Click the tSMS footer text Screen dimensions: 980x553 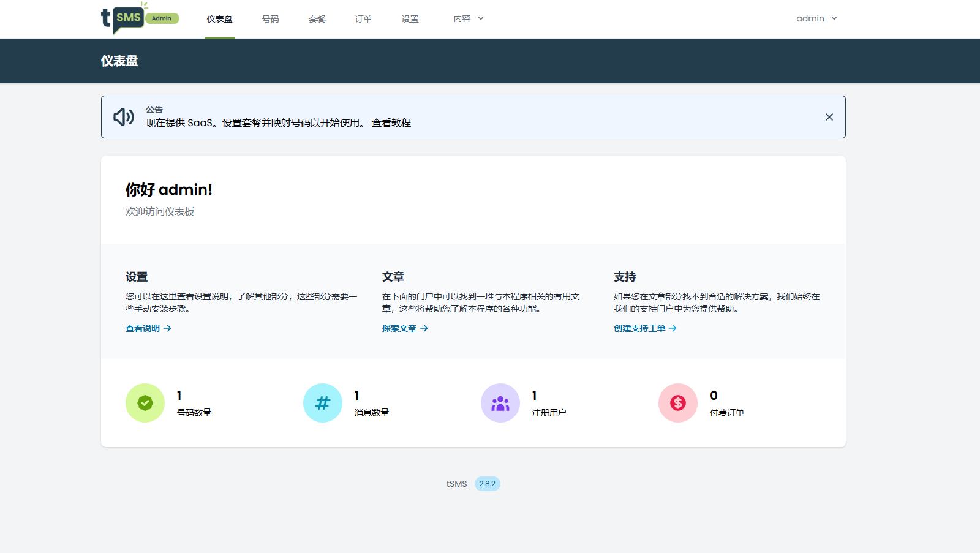pos(456,484)
